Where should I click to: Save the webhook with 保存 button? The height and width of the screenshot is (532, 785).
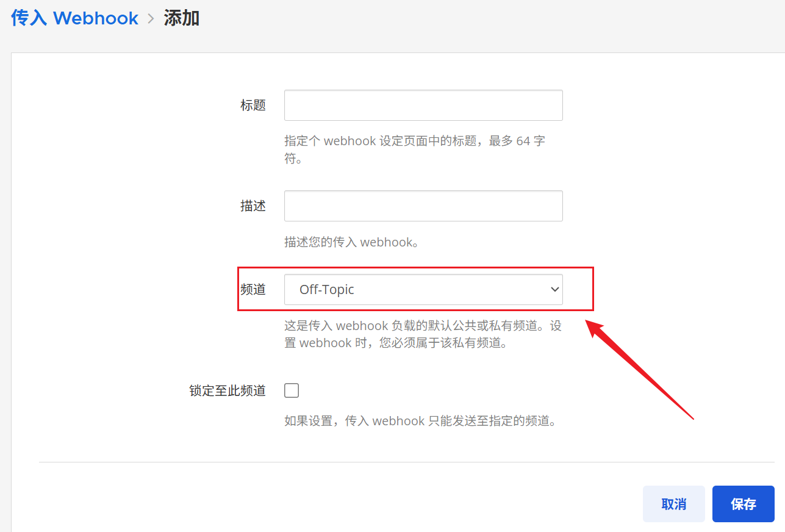point(744,504)
